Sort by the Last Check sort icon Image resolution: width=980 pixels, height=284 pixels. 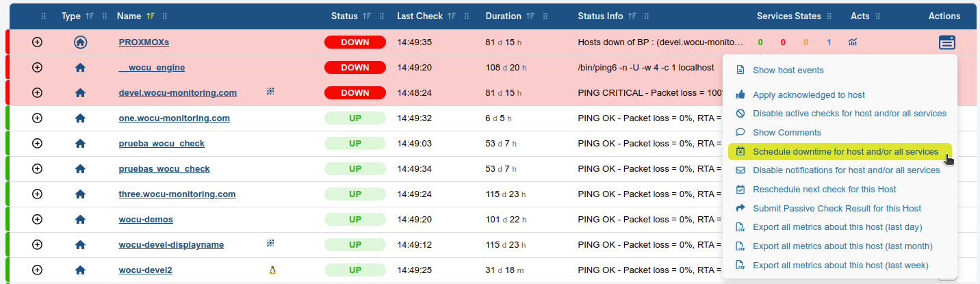click(451, 16)
